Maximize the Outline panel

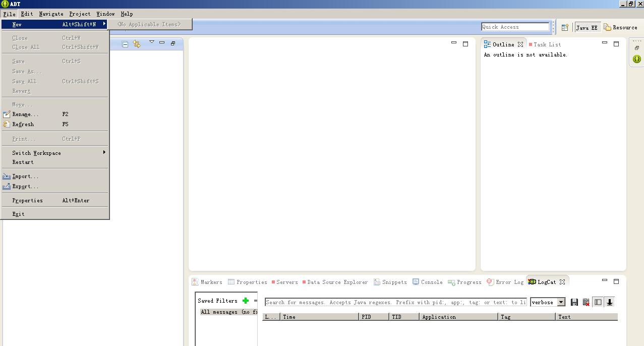tap(616, 44)
